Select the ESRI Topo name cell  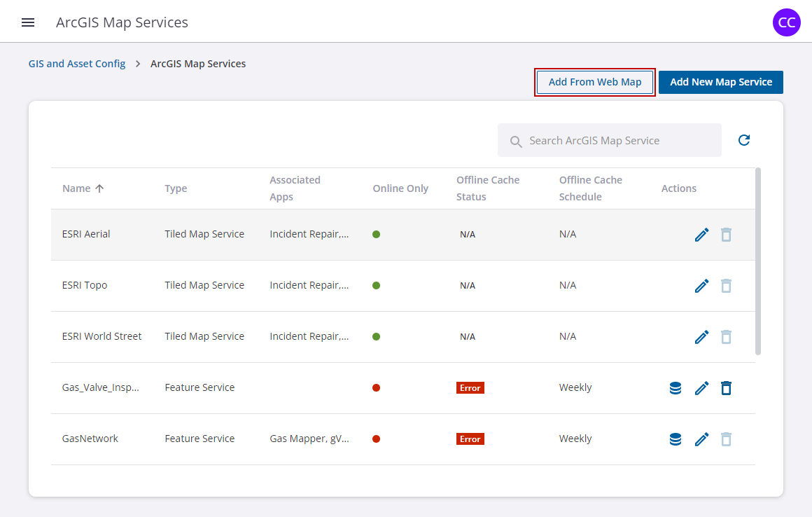click(85, 285)
